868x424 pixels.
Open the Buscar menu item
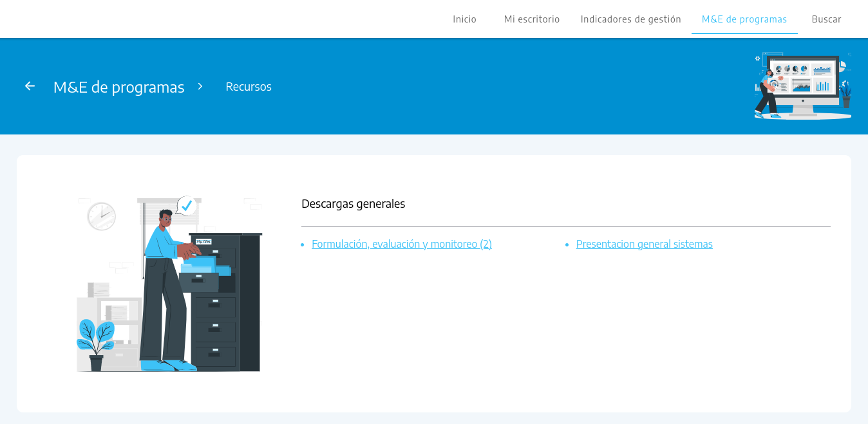click(826, 19)
